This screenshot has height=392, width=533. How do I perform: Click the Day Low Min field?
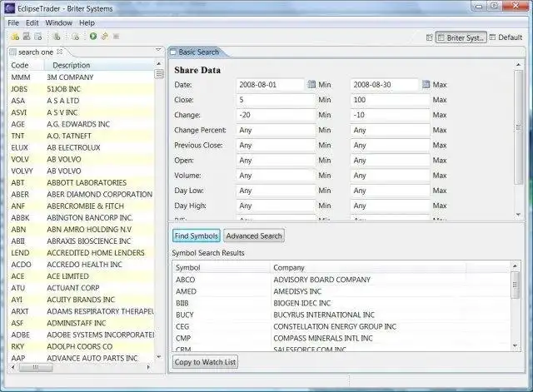point(276,191)
